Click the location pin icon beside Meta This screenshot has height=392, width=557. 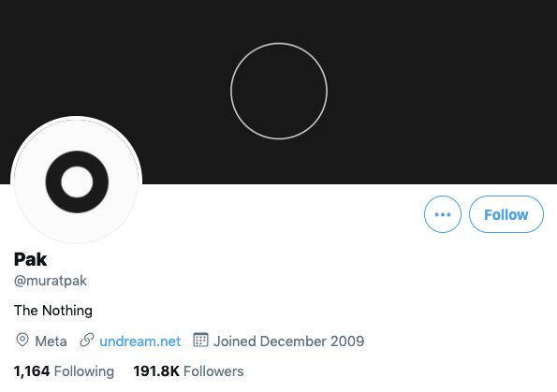(22, 340)
